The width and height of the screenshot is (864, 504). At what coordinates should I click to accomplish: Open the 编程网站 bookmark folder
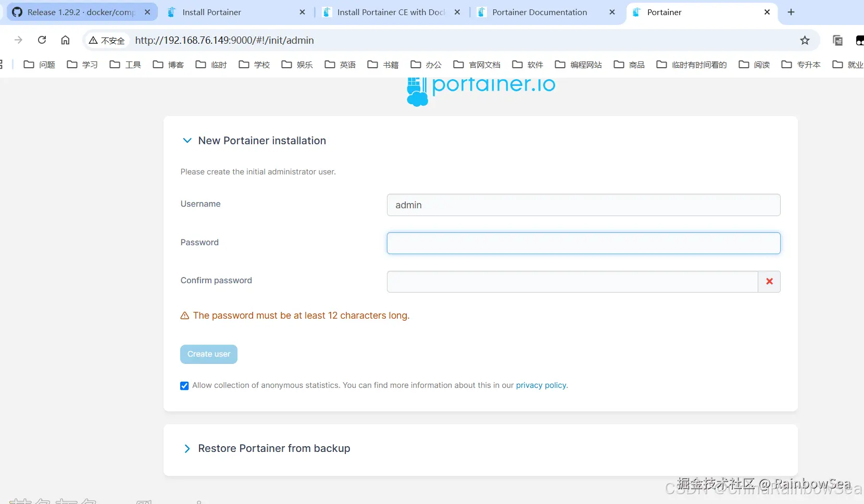click(579, 65)
